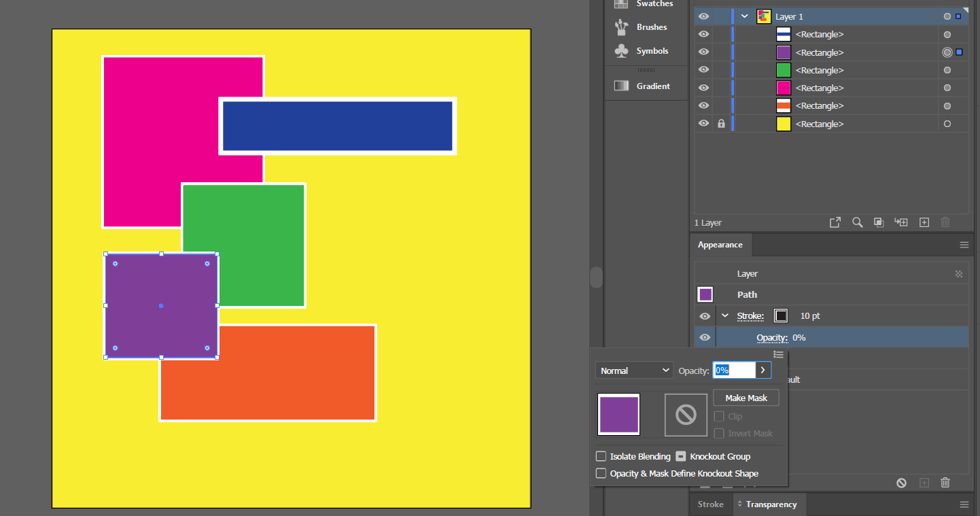This screenshot has height=516, width=980.
Task: Click the Make/Release Clipping Mask icon
Action: 879,222
